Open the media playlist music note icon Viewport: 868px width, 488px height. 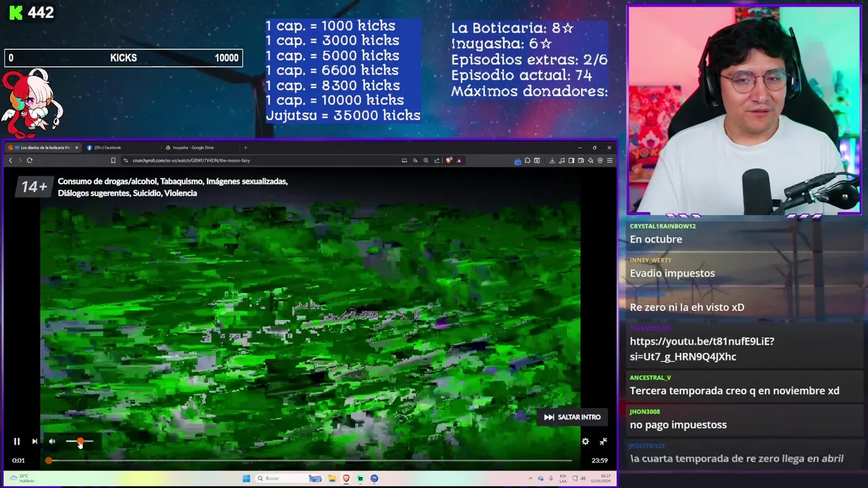[561, 161]
